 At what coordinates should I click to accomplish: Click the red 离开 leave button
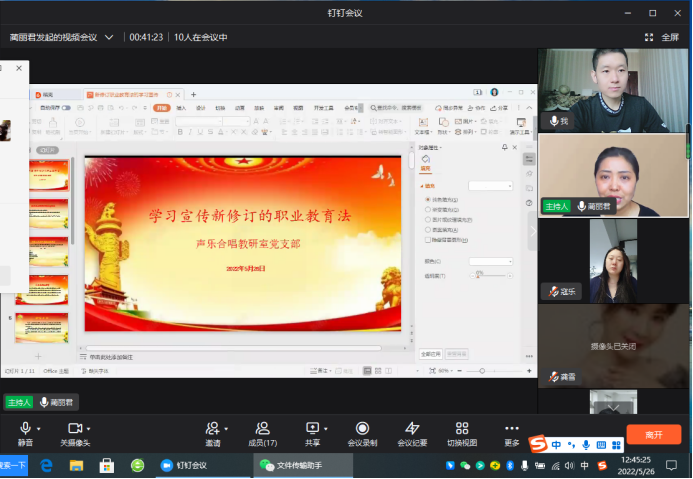[653, 435]
